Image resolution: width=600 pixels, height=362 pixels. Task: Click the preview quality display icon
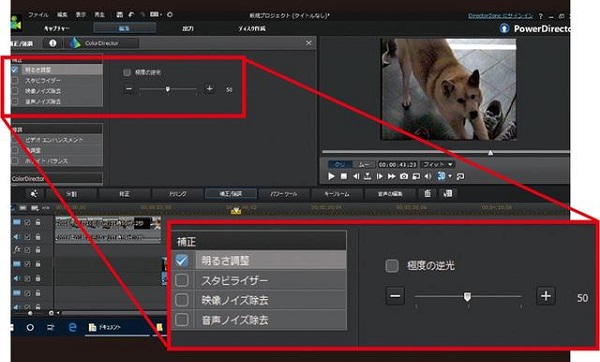416,176
